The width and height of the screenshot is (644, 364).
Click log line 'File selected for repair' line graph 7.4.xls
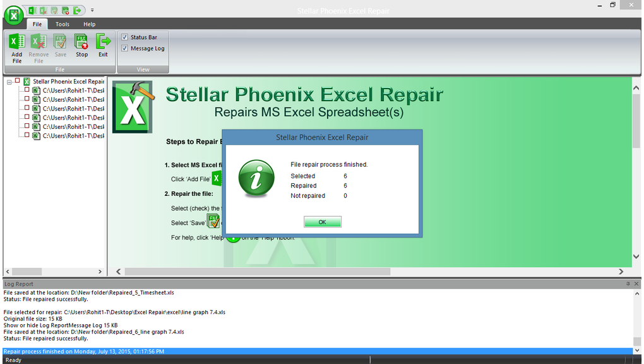click(x=114, y=312)
